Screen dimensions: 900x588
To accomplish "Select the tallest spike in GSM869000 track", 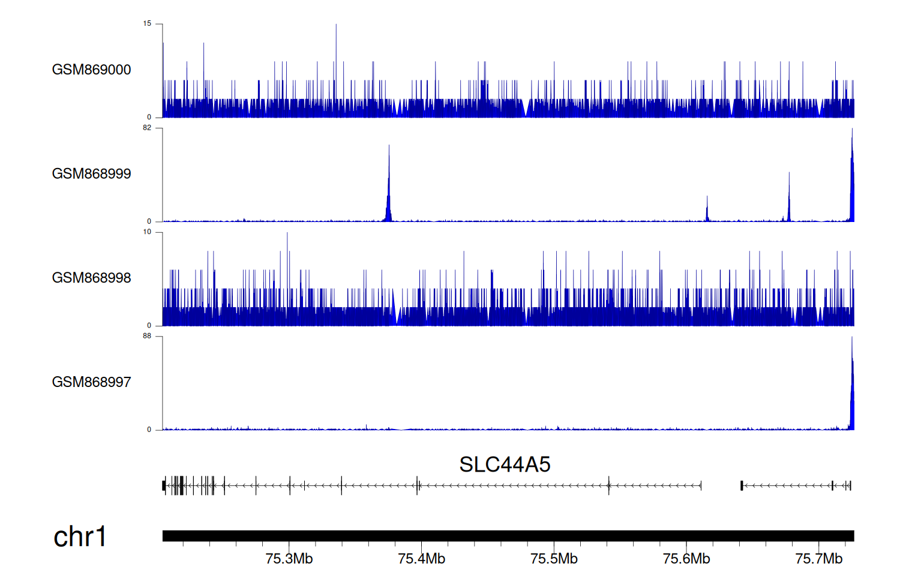I will [336, 60].
